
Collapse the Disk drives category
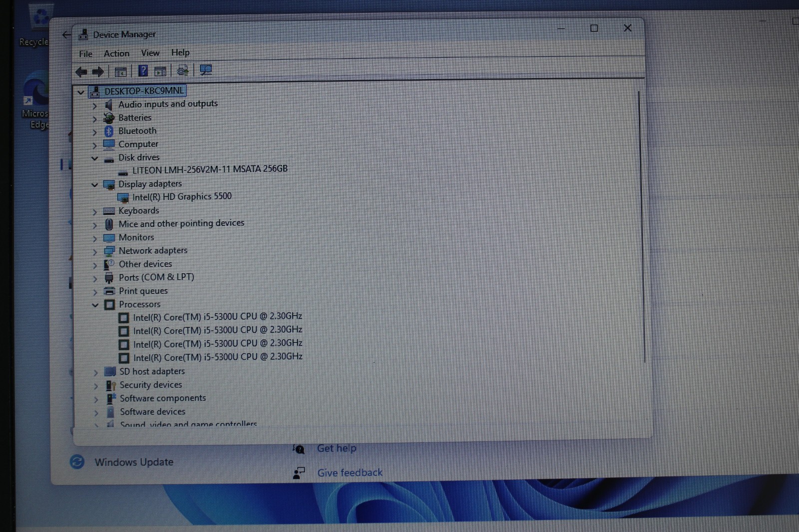click(x=94, y=158)
